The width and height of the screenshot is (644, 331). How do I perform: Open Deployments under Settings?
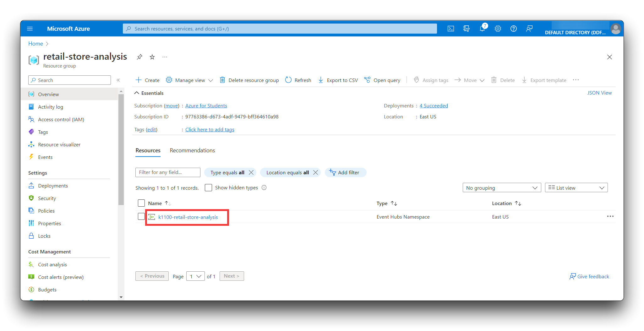(x=53, y=186)
